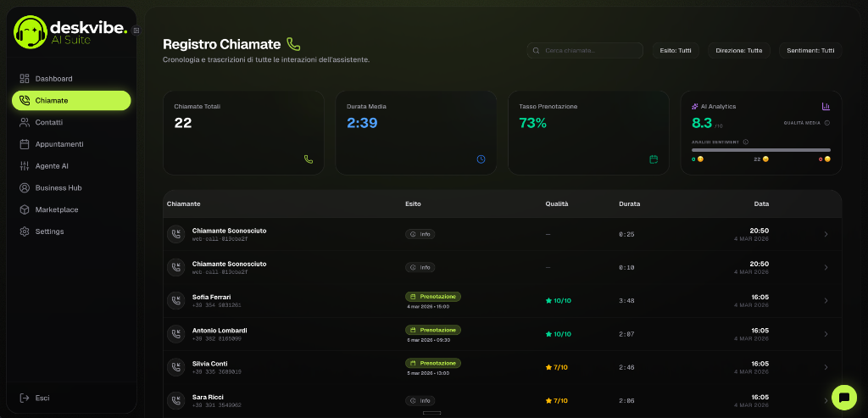
Task: Open the chat support bubble
Action: point(843,397)
